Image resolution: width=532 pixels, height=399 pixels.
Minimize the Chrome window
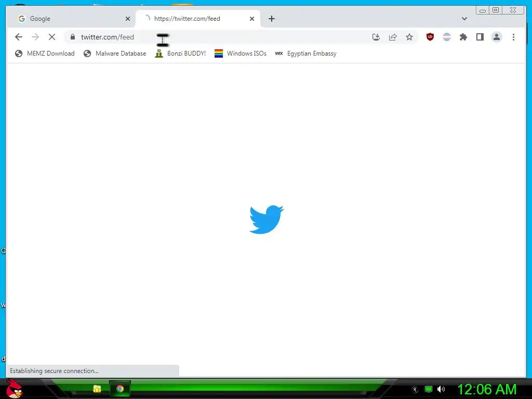483,10
